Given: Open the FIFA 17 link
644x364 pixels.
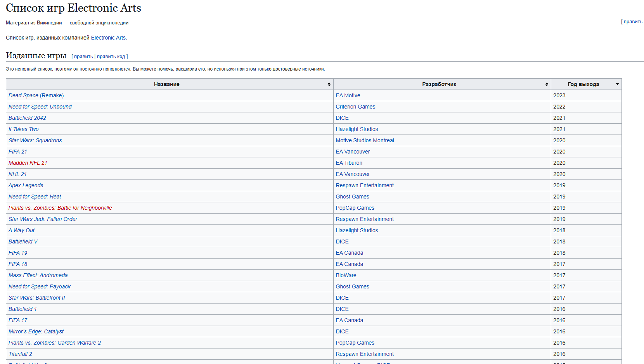Looking at the screenshot, I should (x=18, y=320).
